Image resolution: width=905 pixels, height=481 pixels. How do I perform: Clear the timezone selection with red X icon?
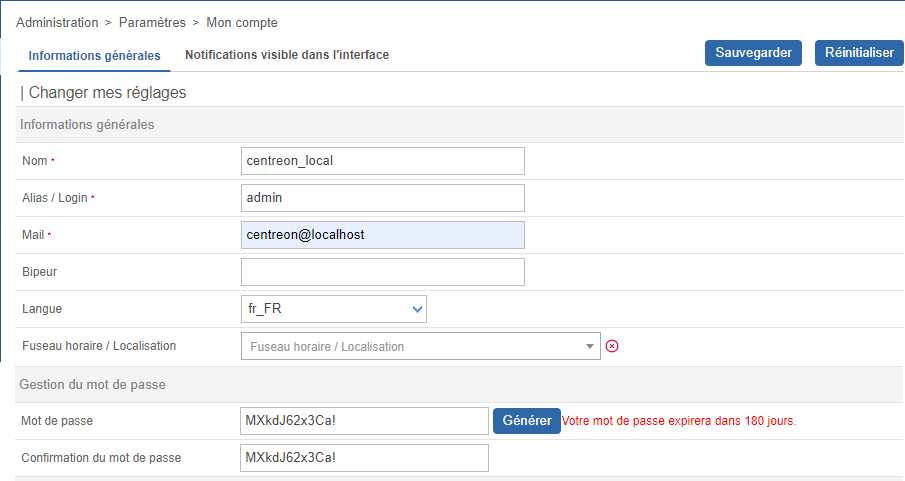[613, 346]
